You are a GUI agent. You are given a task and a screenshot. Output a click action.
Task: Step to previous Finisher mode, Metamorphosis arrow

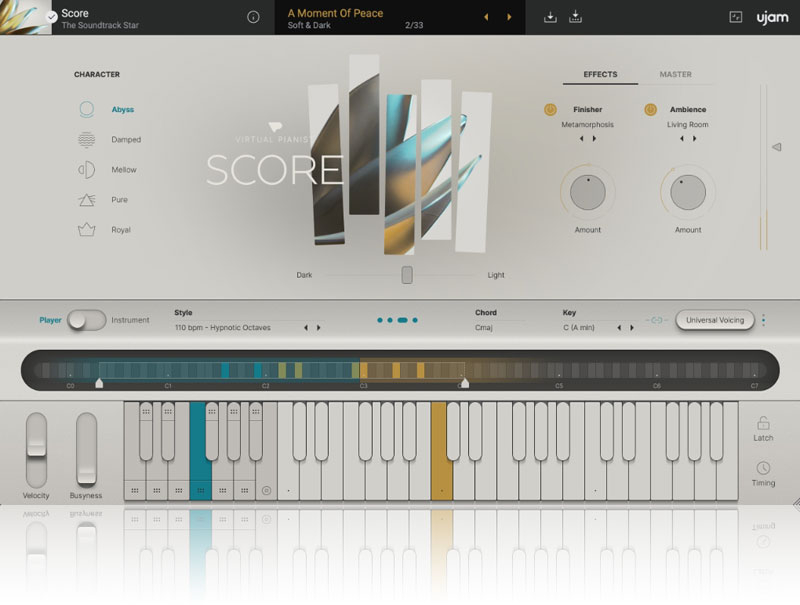[581, 139]
